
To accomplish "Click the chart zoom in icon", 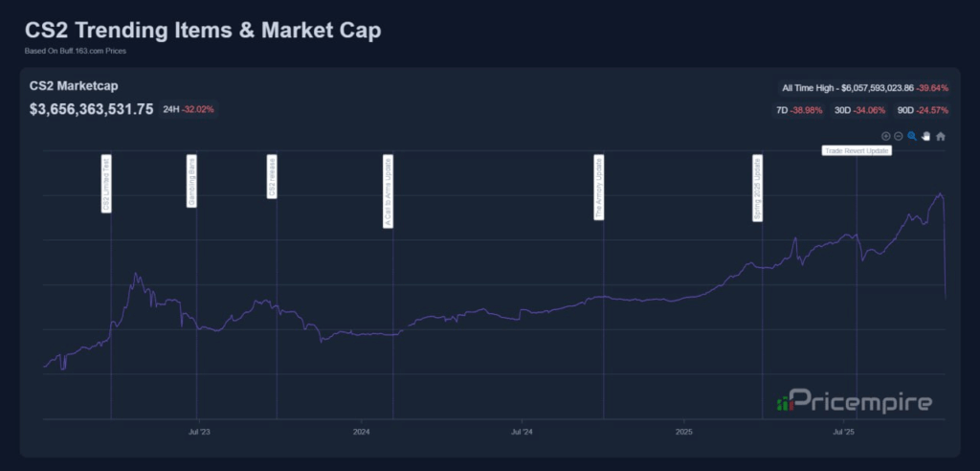I will point(885,136).
